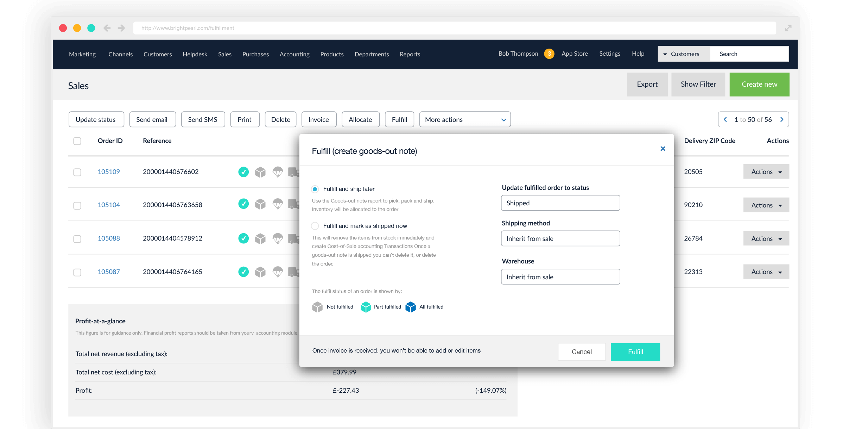The height and width of the screenshot is (429, 868).
Task: Select Fulfill and mark as shipped now
Action: 315,226
